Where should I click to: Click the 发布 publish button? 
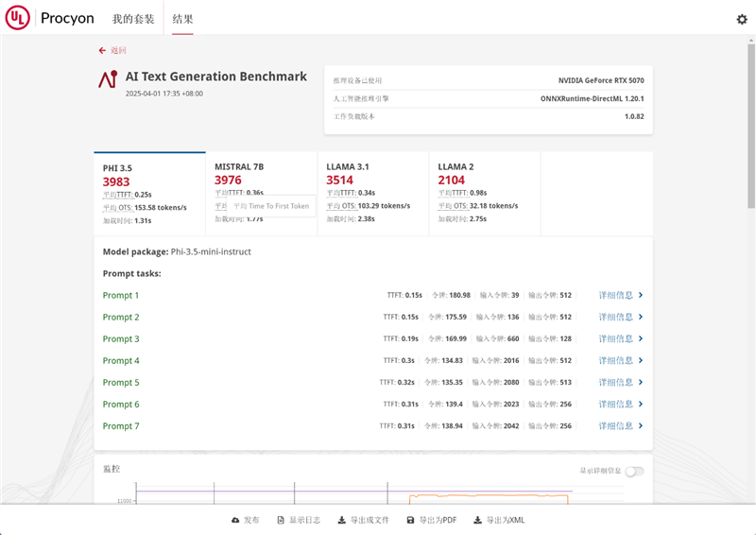[246, 520]
